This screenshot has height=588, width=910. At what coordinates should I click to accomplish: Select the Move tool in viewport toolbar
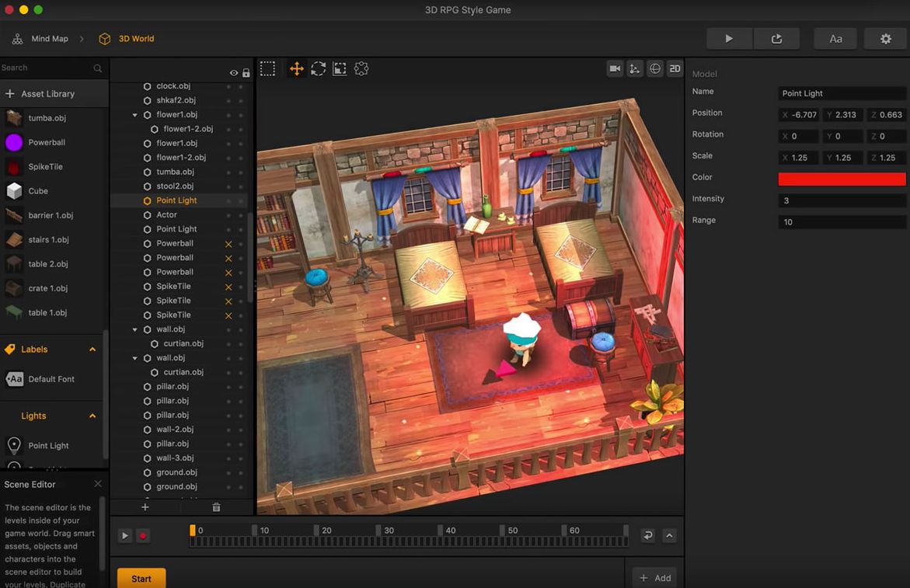297,69
